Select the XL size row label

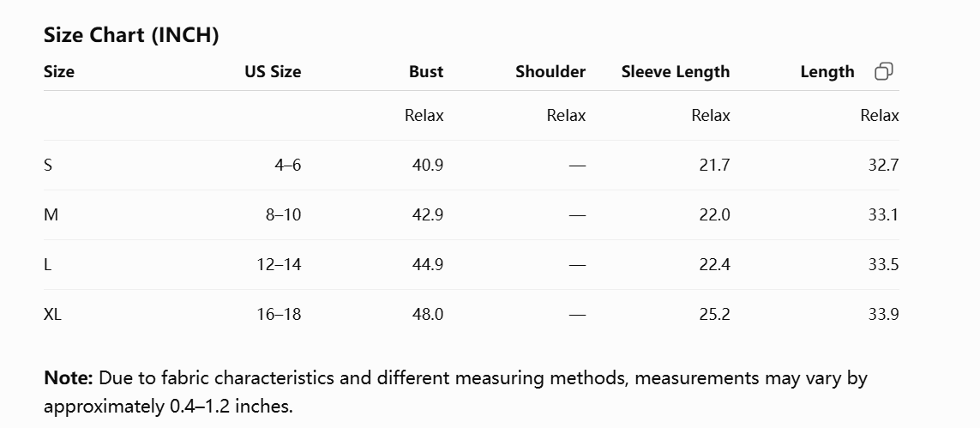[52, 314]
